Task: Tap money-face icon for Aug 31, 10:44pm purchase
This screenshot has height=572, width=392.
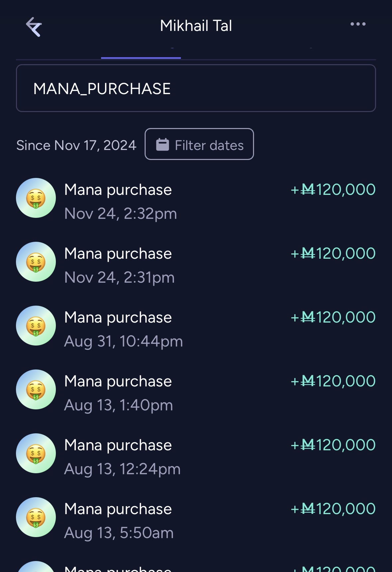Action: pyautogui.click(x=36, y=326)
